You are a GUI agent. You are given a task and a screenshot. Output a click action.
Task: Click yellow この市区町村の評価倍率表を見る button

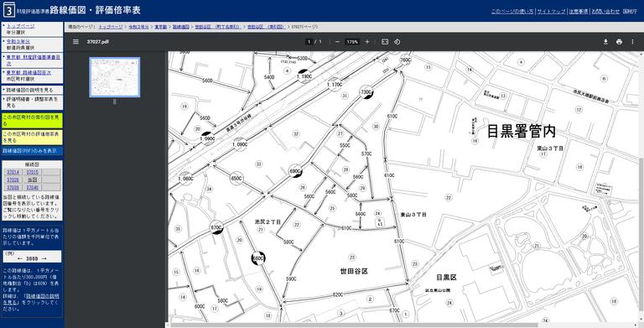tap(33, 137)
